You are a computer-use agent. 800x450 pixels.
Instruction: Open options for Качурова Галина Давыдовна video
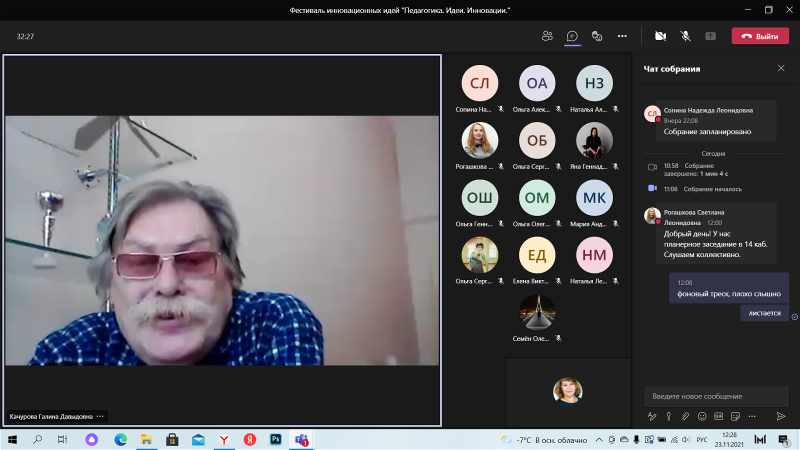[100, 416]
